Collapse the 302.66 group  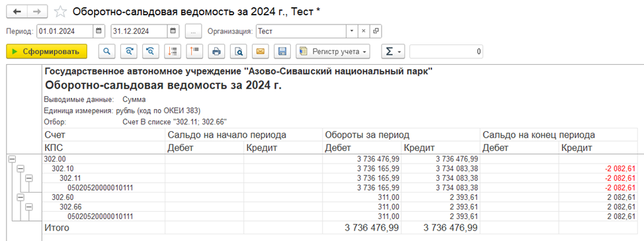tap(28, 207)
